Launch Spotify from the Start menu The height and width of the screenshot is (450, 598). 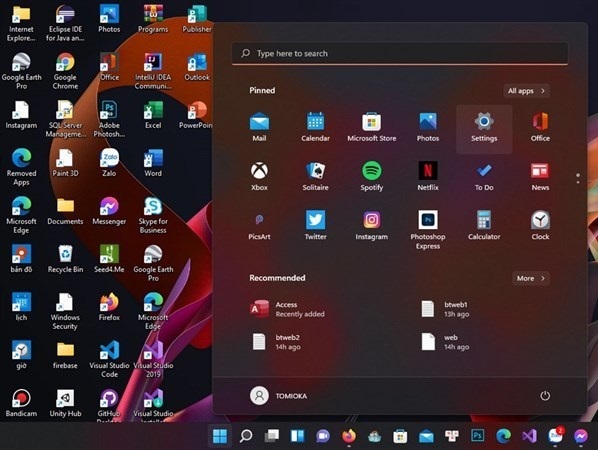pos(371,177)
